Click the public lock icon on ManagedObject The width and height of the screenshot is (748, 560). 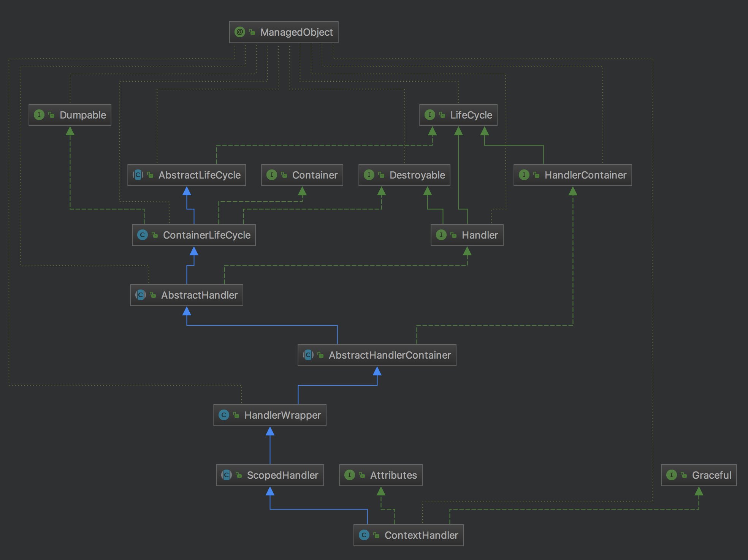[x=252, y=32]
